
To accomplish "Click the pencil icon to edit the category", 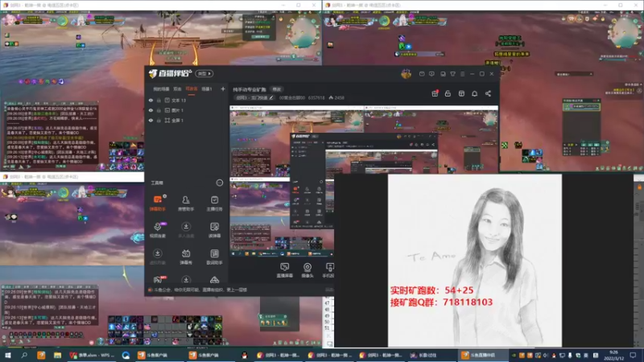I will (271, 97).
